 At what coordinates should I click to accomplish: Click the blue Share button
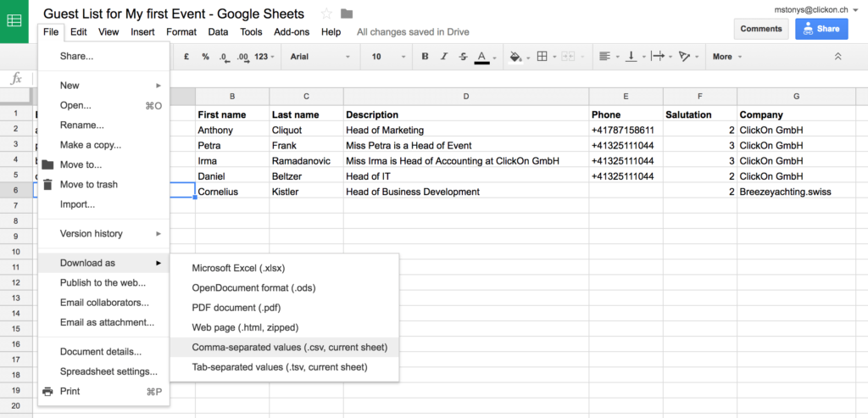point(821,29)
